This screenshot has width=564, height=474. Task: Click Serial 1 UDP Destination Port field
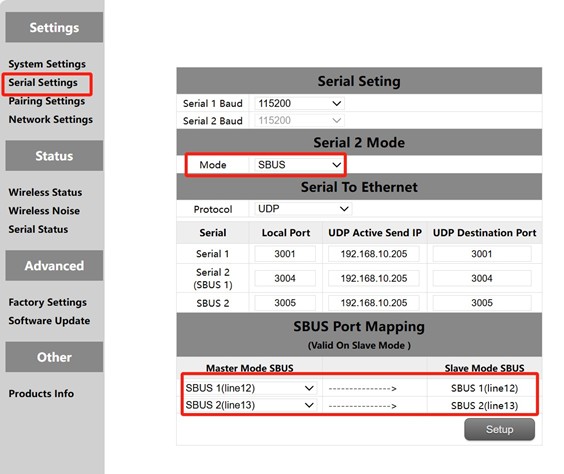(482, 254)
